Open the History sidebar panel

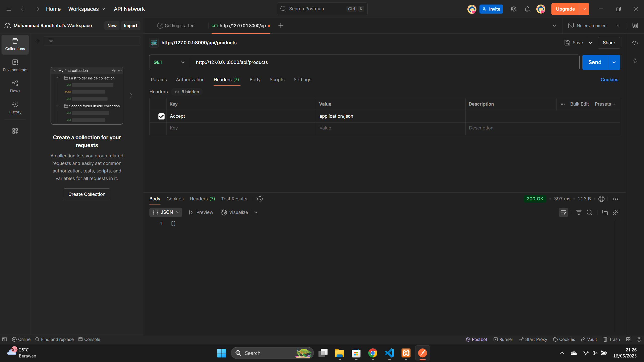(x=15, y=108)
